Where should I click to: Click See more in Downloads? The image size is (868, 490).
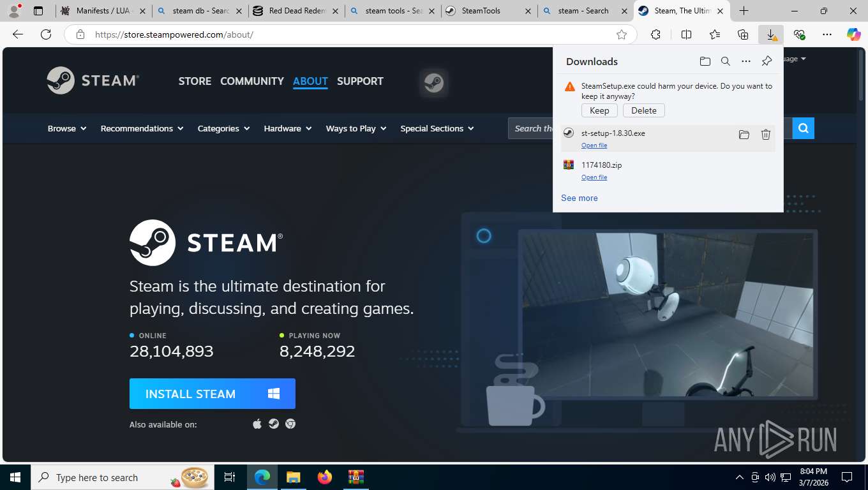coord(580,198)
